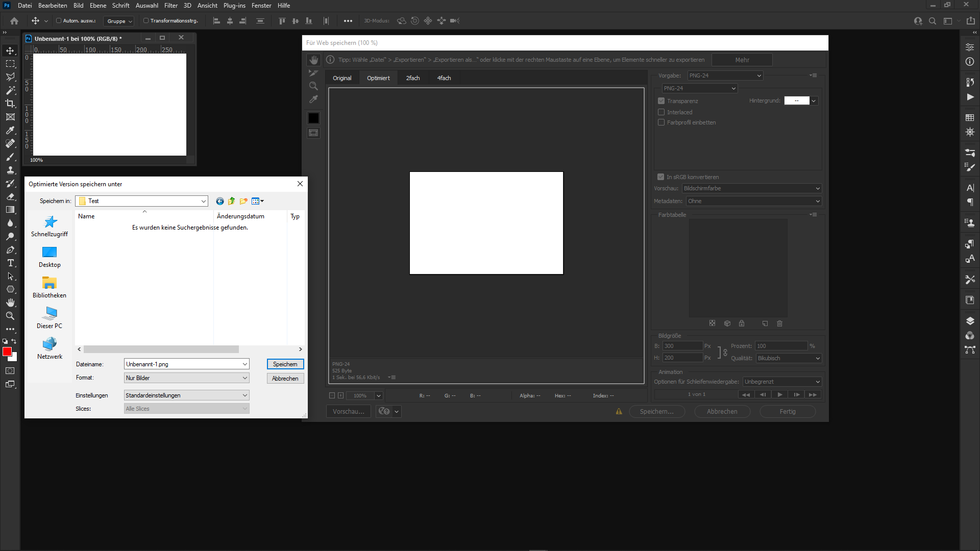Click the Mehr button in tip bar
This screenshot has width=980, height=551.
point(742,60)
